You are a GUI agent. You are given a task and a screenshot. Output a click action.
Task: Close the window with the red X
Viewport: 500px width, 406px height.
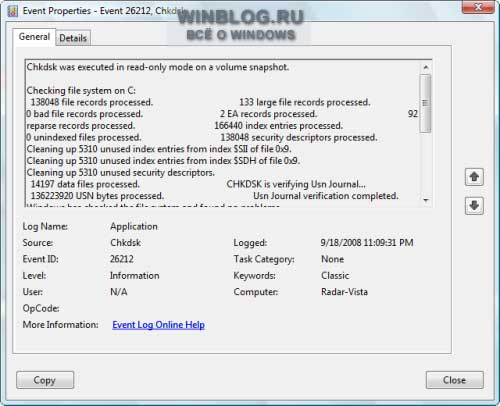coord(478,7)
